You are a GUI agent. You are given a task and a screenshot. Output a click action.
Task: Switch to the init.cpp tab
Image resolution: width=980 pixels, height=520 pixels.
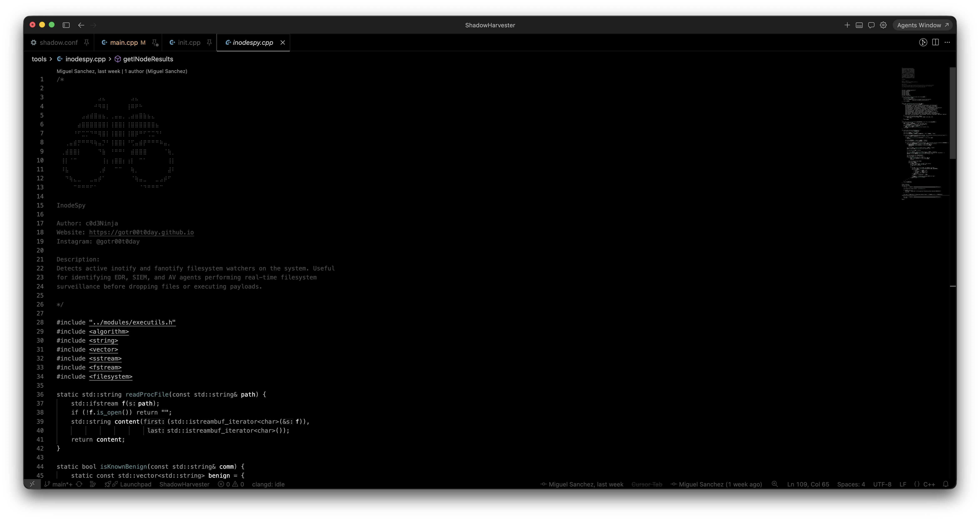189,43
